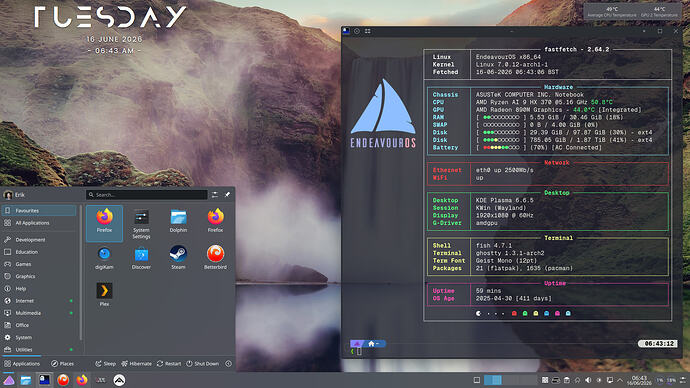Switch to the highlighted virtual desktop in the pager

493,380
